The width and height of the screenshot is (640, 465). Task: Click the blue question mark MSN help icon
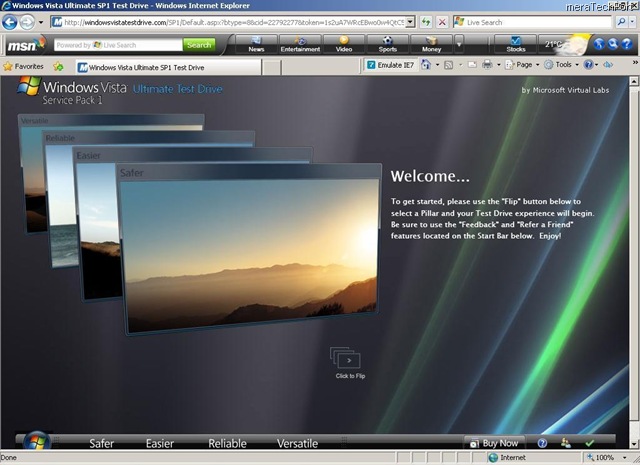tap(627, 44)
